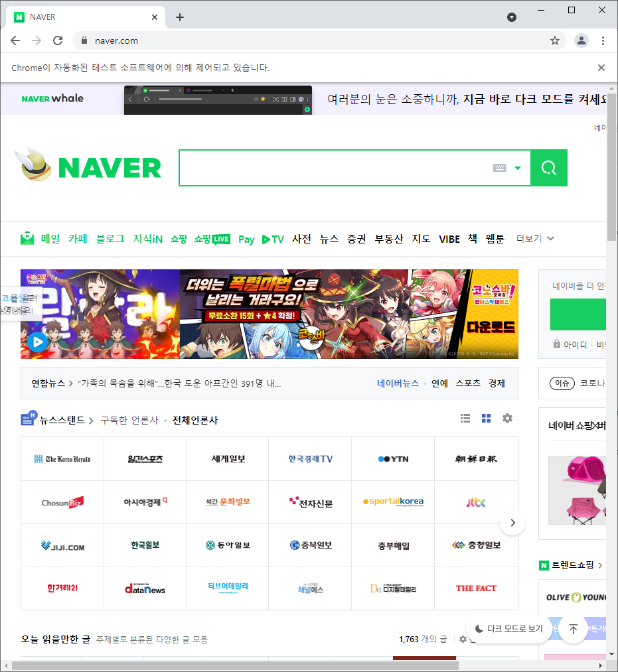Click inside the Naver search input field
618x672 pixels.
pos(335,168)
